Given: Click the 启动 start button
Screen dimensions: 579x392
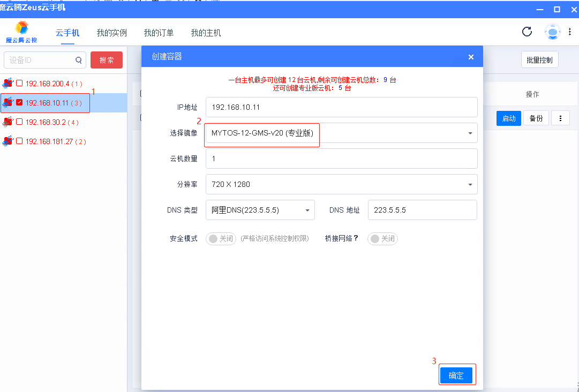Looking at the screenshot, I should click(508, 118).
